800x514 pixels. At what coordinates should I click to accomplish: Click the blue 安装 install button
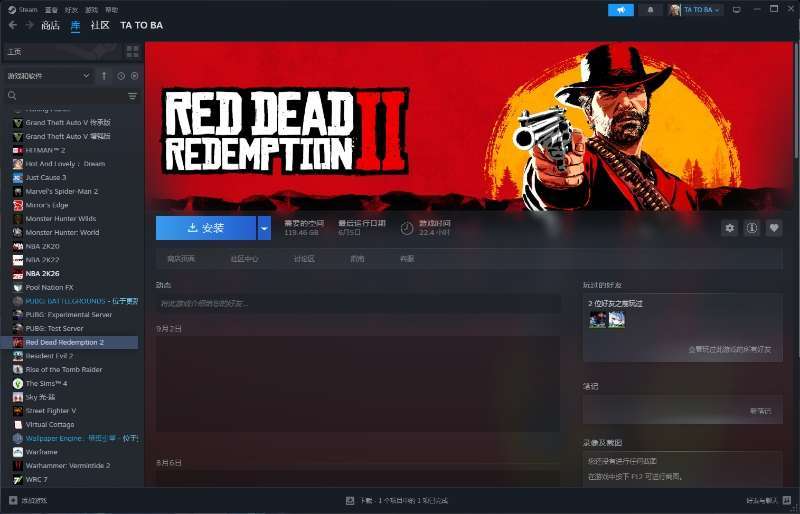(206, 228)
